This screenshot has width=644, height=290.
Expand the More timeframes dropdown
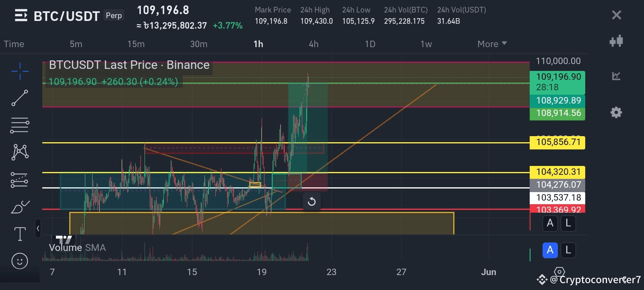click(x=492, y=44)
